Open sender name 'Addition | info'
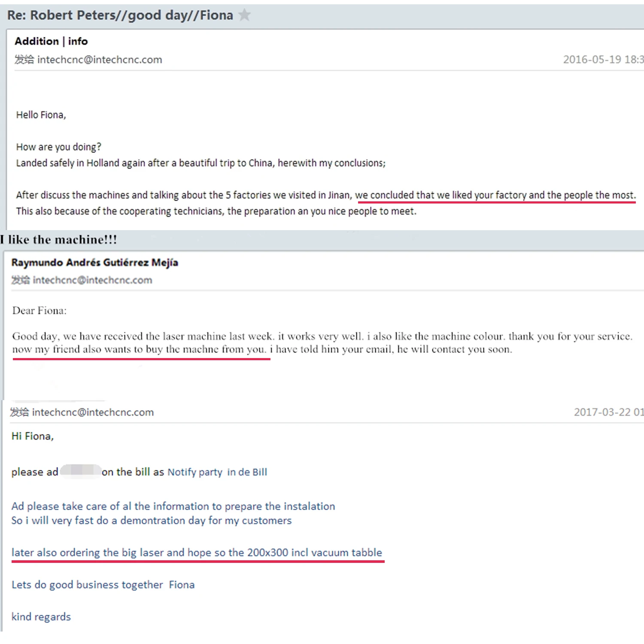 pos(51,41)
